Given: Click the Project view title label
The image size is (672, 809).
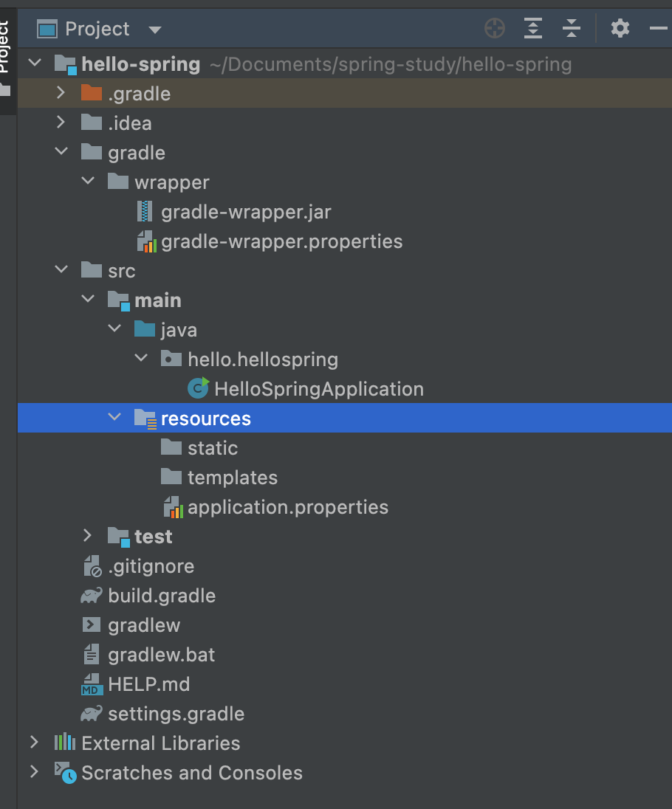Looking at the screenshot, I should (x=97, y=29).
